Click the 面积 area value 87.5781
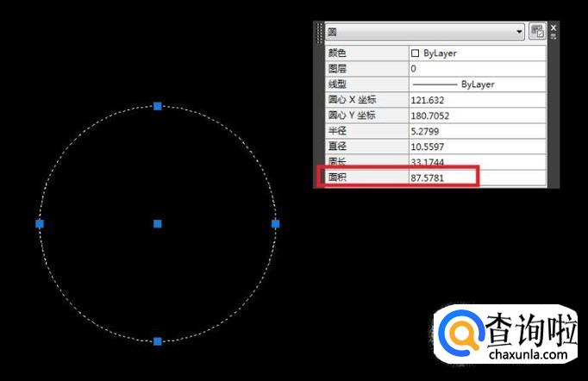 point(441,178)
